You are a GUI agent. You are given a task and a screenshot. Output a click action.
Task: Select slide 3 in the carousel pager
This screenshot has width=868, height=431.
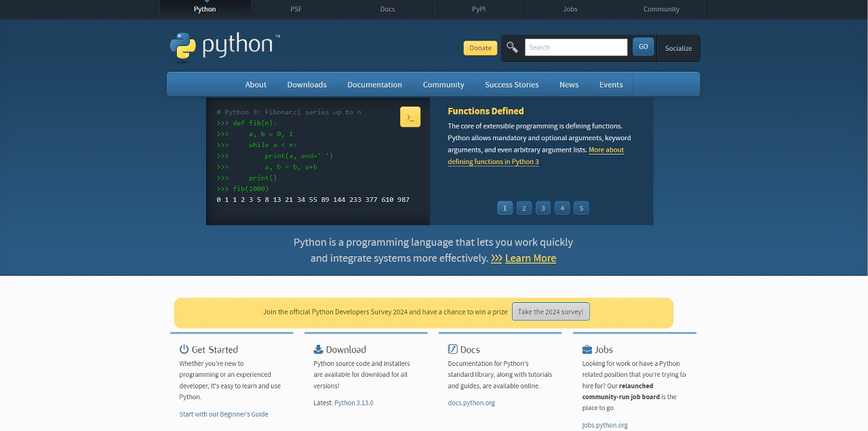click(x=542, y=208)
